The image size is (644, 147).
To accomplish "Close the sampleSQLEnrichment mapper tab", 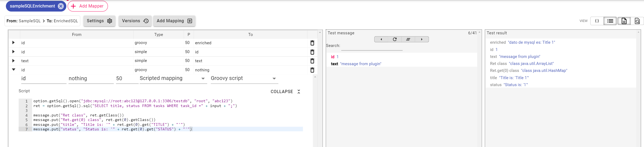I will coord(61,6).
